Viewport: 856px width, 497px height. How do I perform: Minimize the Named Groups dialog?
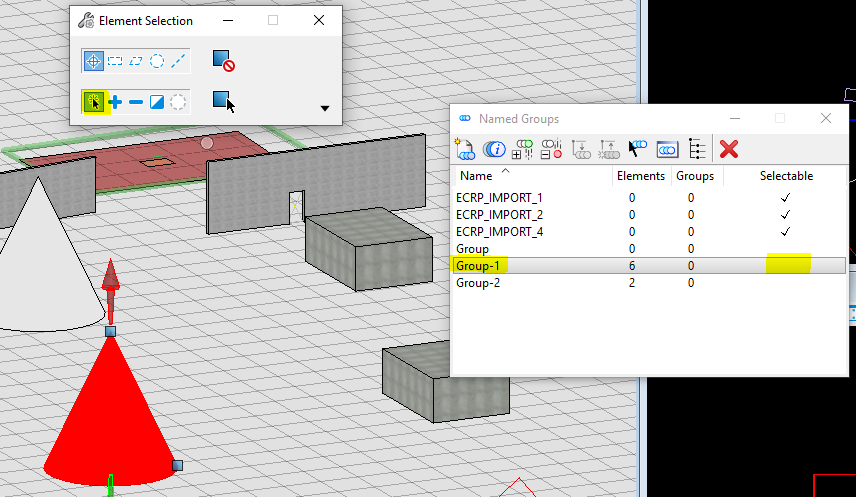pyautogui.click(x=735, y=119)
